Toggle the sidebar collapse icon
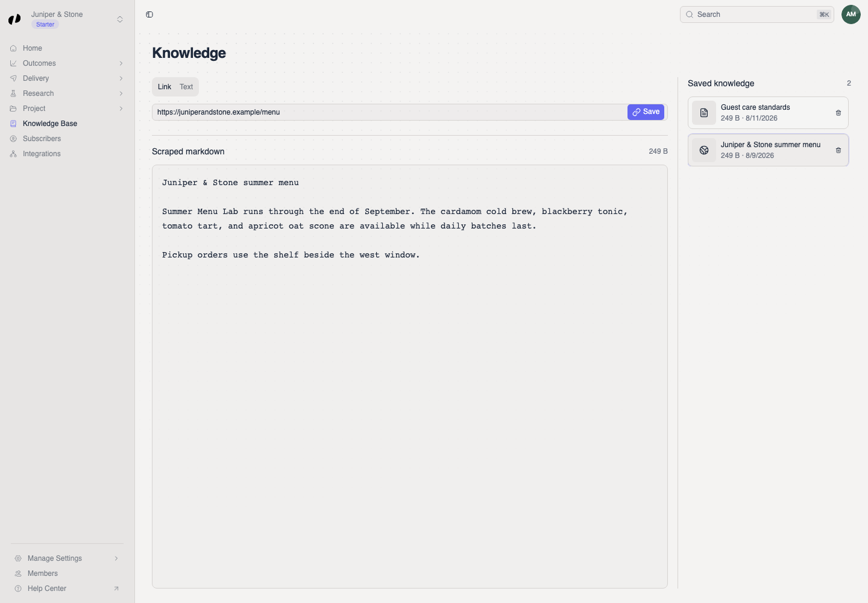The image size is (868, 603). point(149,14)
